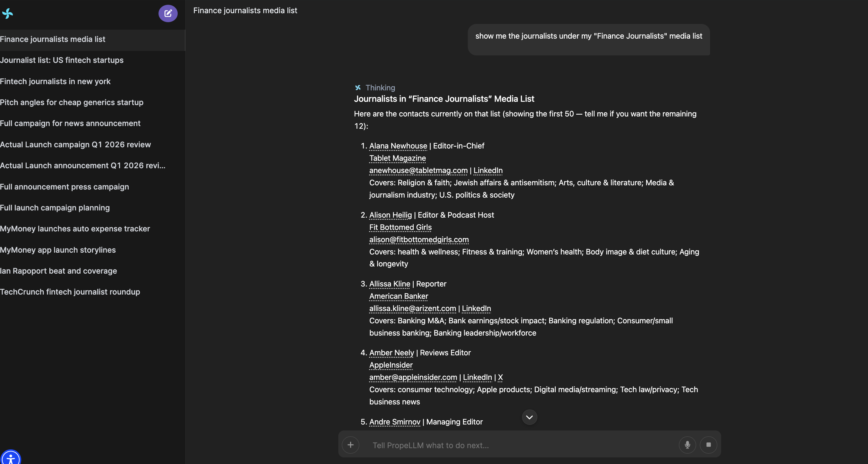Click the new chat compose icon
868x464 pixels.
point(168,13)
